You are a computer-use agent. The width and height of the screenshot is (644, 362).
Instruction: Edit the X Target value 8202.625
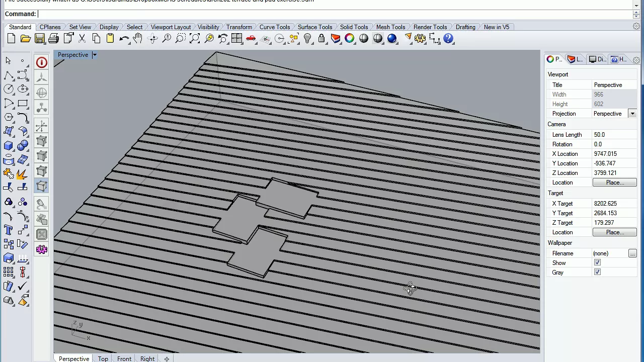pos(614,204)
